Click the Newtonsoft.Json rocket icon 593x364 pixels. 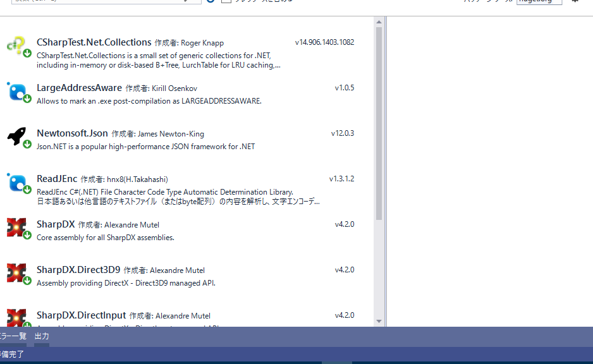coord(17,134)
